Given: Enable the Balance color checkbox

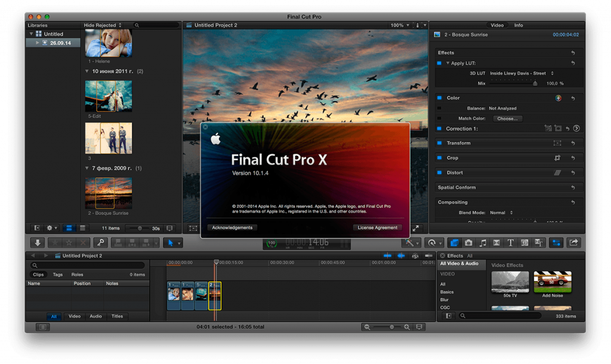Looking at the screenshot, I should tap(440, 109).
